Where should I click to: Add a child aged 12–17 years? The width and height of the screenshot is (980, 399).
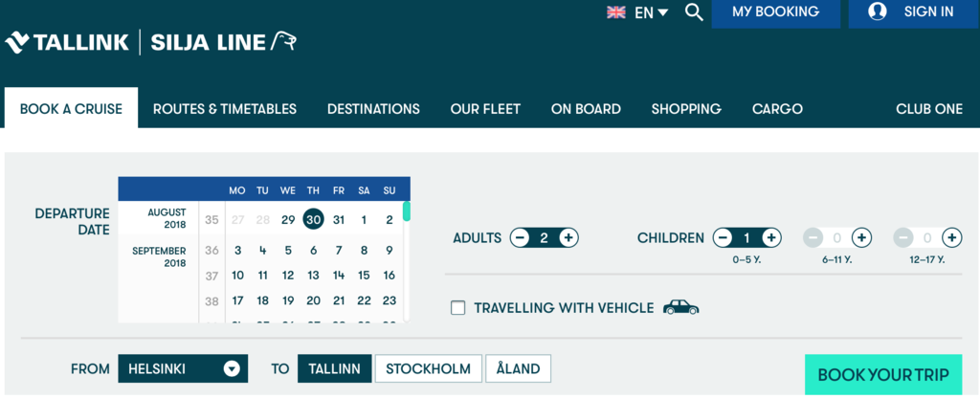pos(951,237)
